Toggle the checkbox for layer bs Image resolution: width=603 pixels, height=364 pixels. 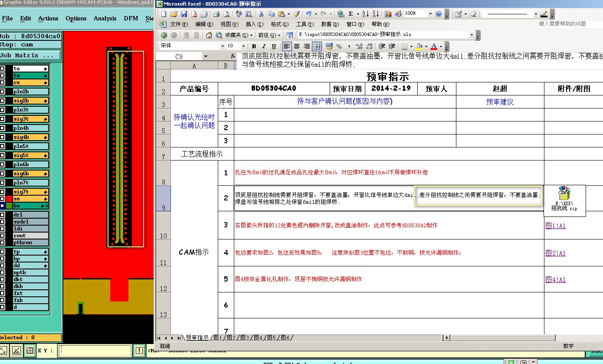pyautogui.click(x=2, y=206)
